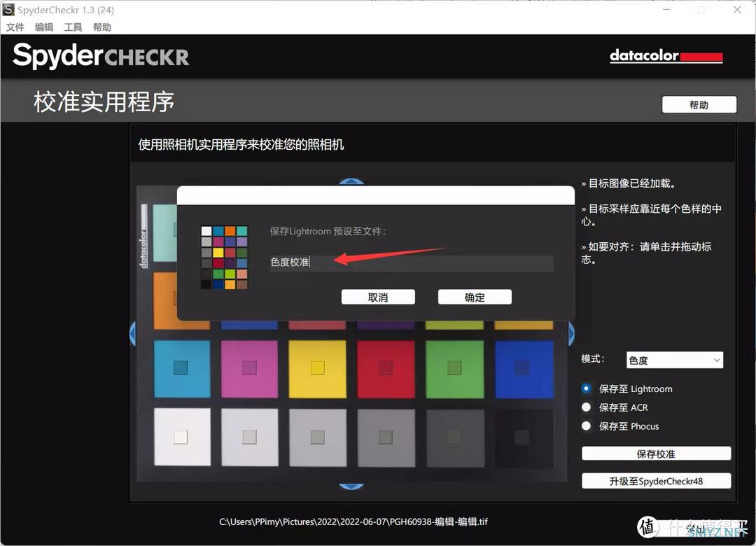Click the top blue alignment handle
Screen dimensions: 756x546
(351, 182)
